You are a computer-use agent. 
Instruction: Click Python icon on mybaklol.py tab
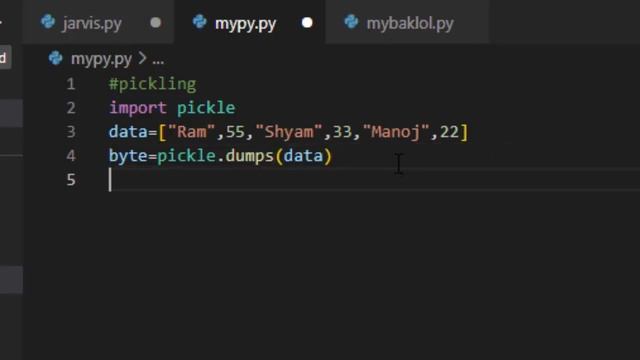pos(351,22)
